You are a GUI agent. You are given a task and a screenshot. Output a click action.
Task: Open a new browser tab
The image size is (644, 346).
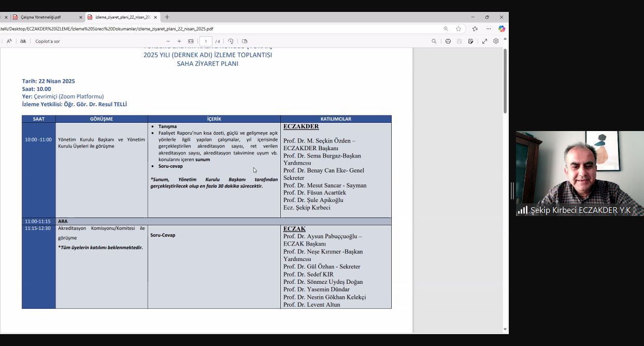167,17
